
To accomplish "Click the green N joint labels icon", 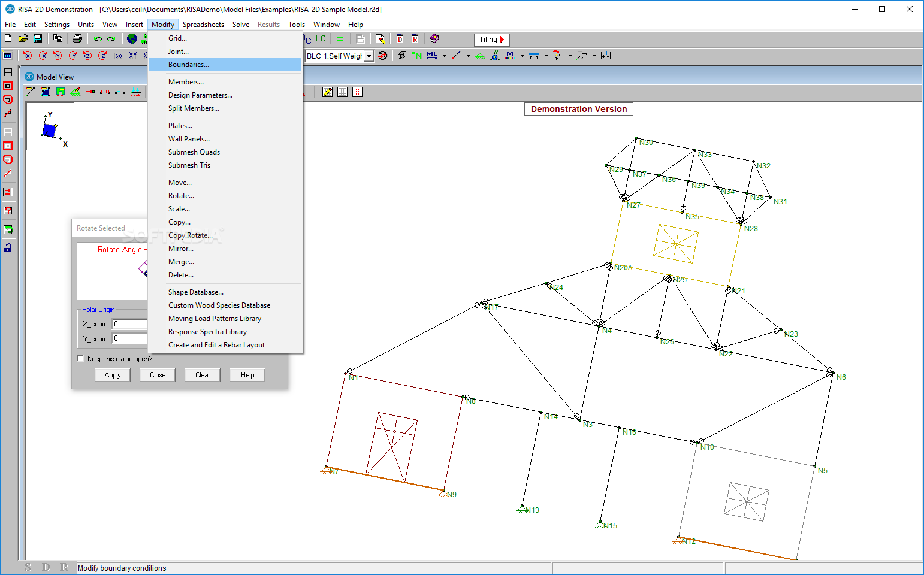I will [417, 55].
